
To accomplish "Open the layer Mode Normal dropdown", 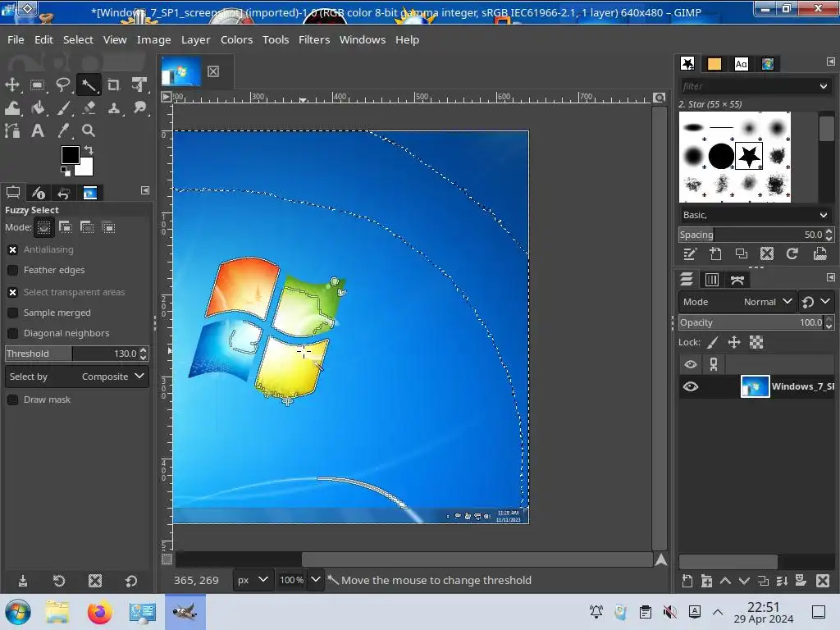I will coord(737,302).
